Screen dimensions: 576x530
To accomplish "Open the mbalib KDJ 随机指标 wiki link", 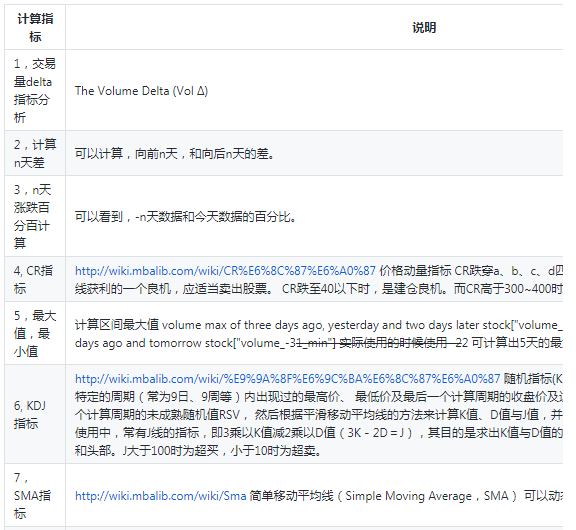I will pyautogui.click(x=288, y=379).
